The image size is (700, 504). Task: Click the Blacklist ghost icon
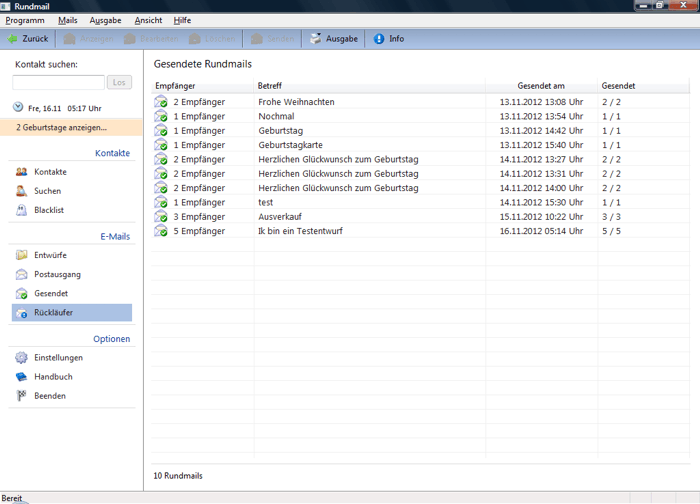click(21, 210)
